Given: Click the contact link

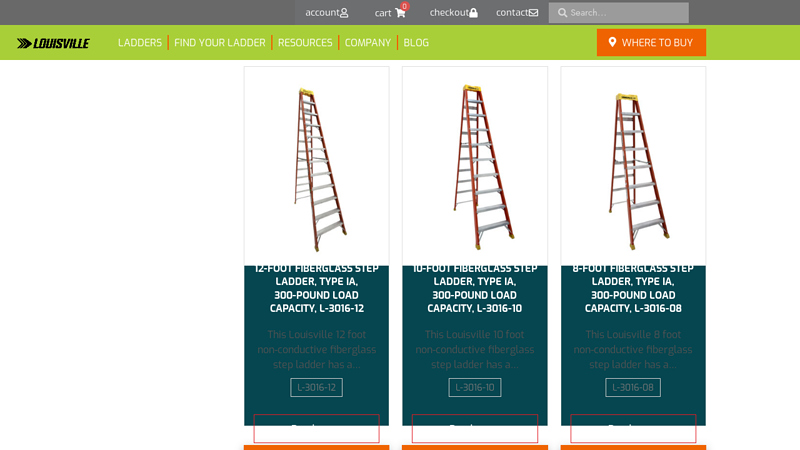Looking at the screenshot, I should point(517,13).
